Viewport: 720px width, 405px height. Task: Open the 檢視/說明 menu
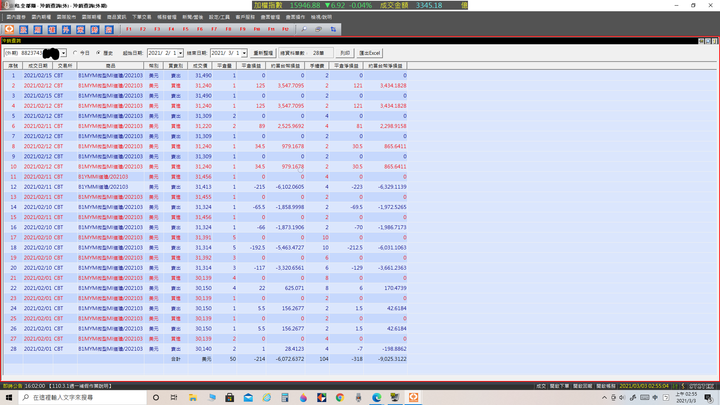[321, 17]
